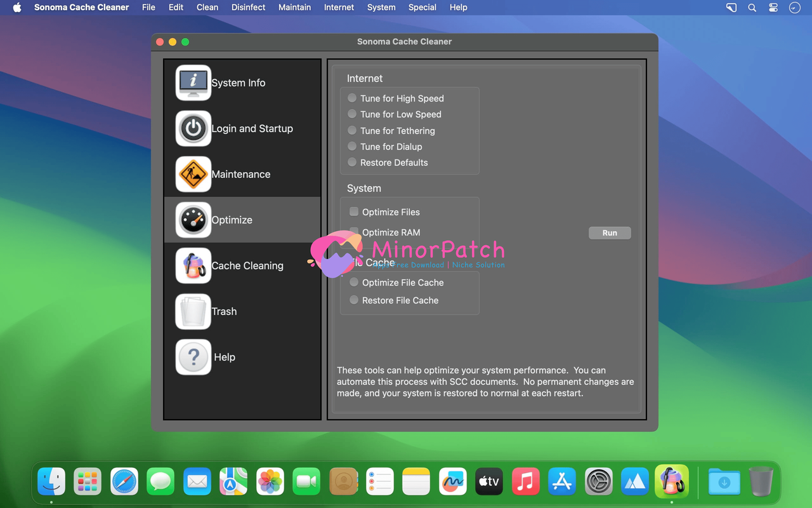Open the Apple menu
The height and width of the screenshot is (508, 812).
pos(17,8)
